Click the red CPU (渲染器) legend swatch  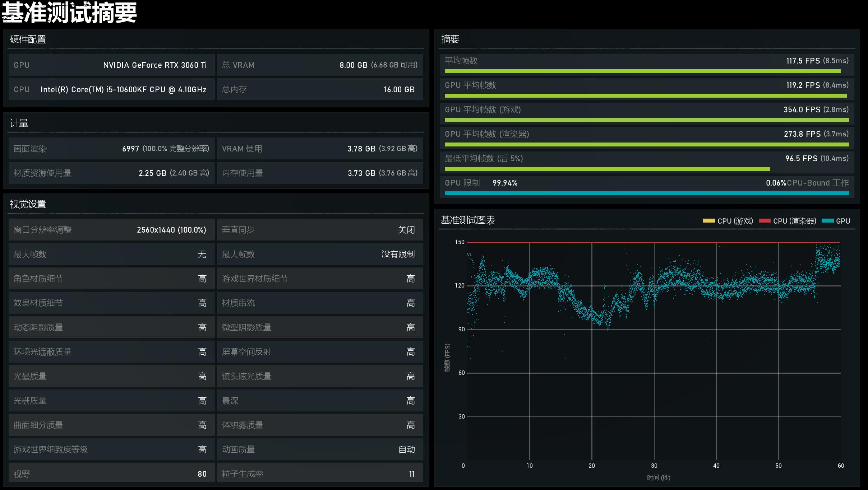click(x=765, y=221)
